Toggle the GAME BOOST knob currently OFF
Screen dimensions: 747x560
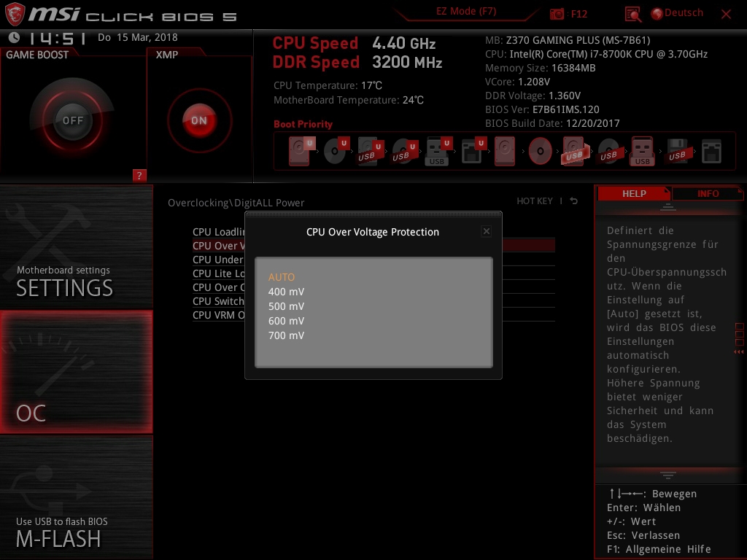pos(72,120)
